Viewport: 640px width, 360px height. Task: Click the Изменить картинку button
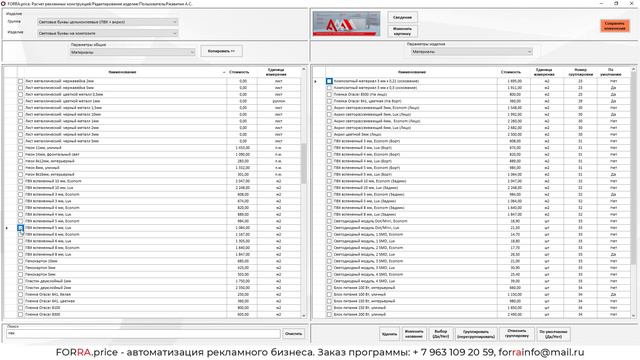click(402, 31)
